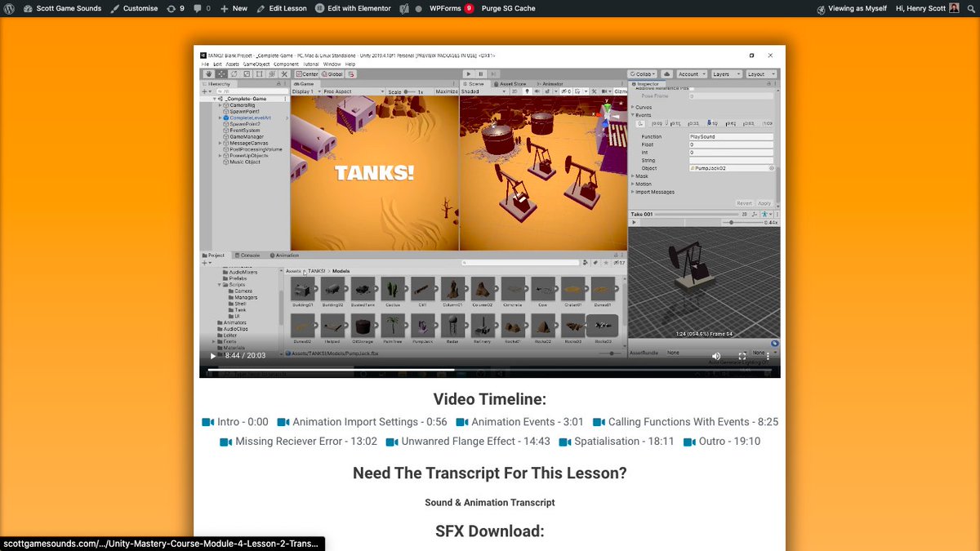Toggle the Global handle button in Unity

tap(332, 74)
